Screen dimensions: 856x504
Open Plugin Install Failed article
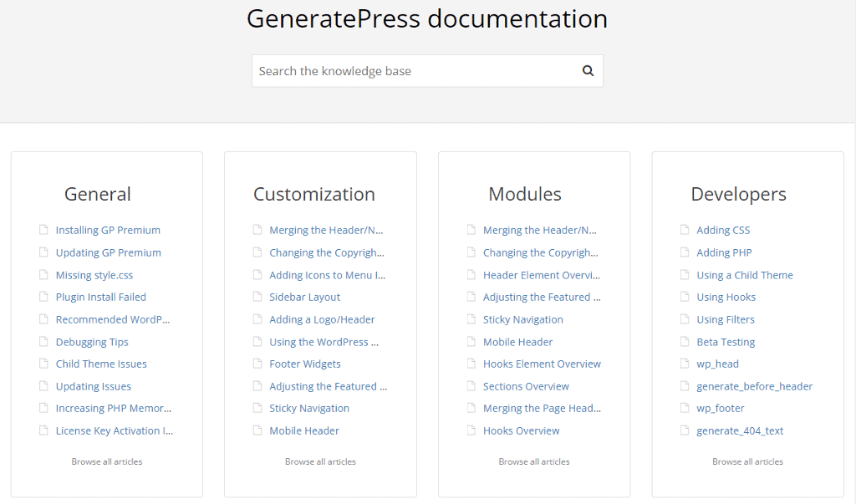[x=100, y=297]
